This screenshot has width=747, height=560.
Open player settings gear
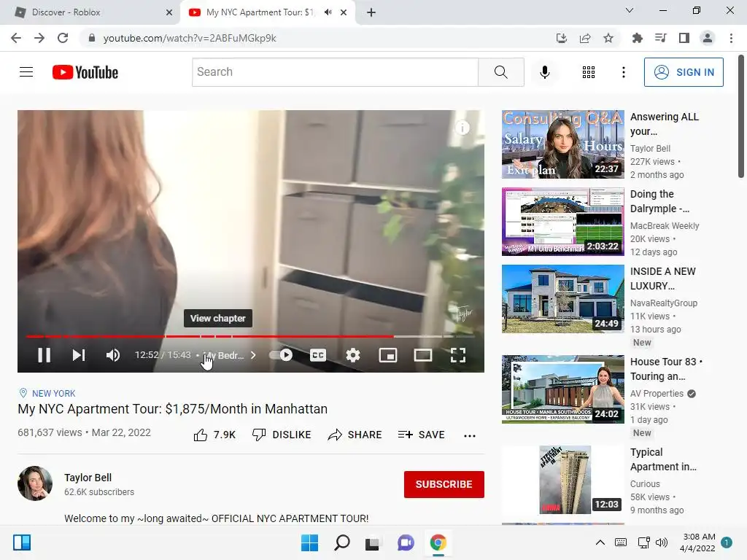click(x=353, y=355)
